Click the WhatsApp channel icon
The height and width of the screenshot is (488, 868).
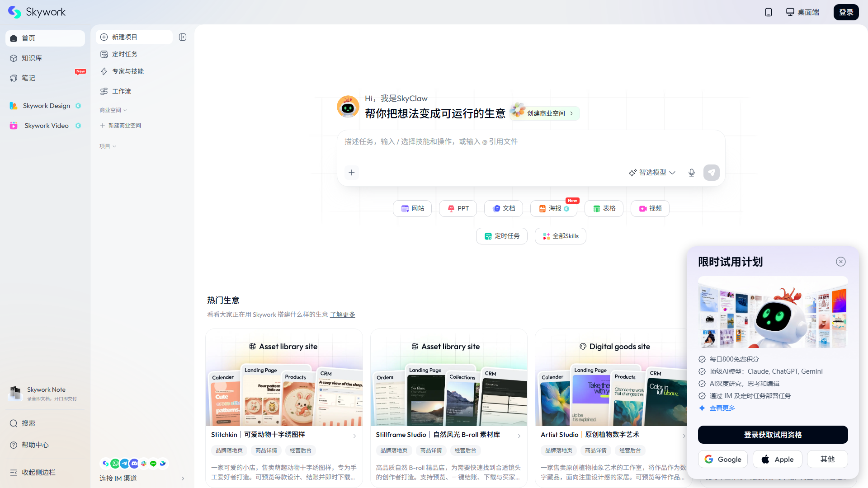pyautogui.click(x=115, y=464)
